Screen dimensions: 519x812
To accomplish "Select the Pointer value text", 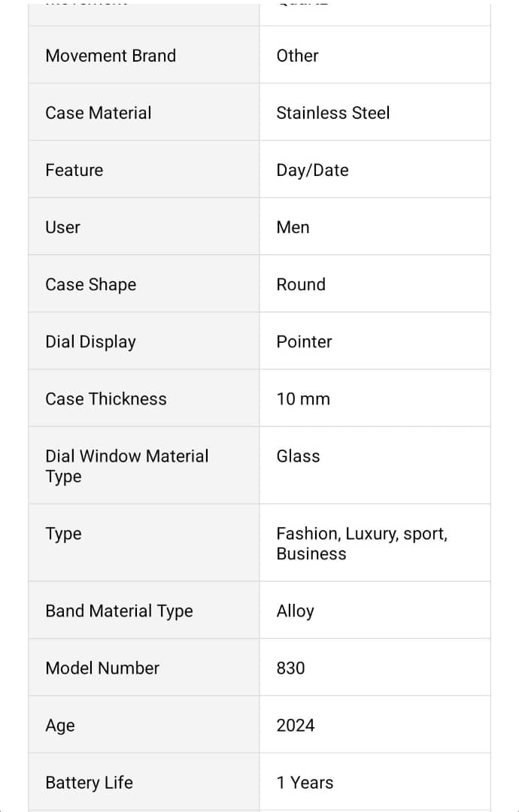I will (x=304, y=341).
